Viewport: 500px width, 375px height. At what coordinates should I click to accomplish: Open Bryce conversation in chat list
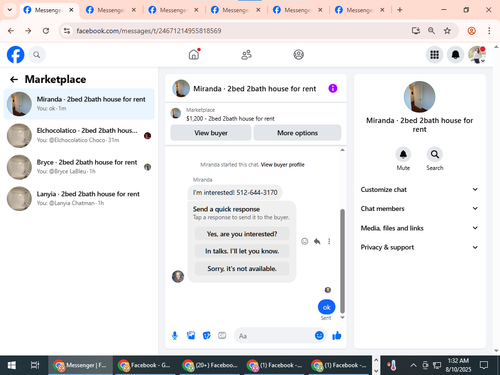tap(79, 167)
